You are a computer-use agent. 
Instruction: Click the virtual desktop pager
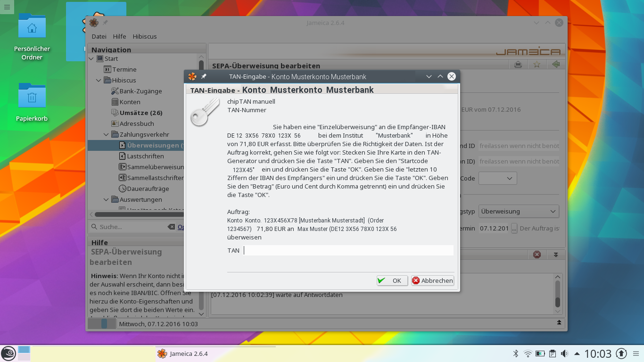[x=24, y=354]
